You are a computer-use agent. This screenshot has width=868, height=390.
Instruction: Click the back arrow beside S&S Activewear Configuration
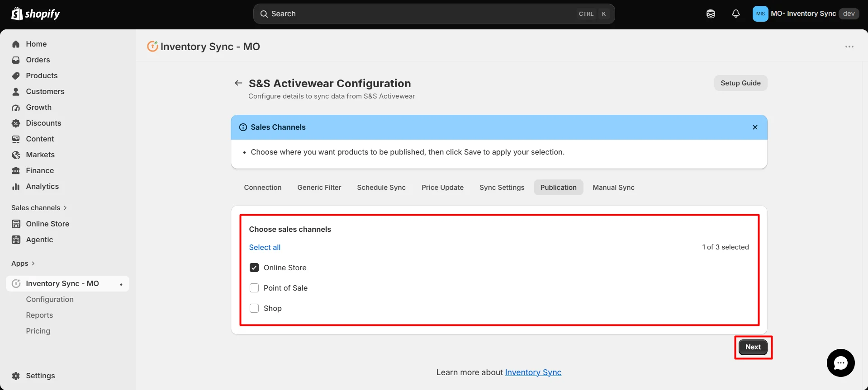[x=238, y=83]
